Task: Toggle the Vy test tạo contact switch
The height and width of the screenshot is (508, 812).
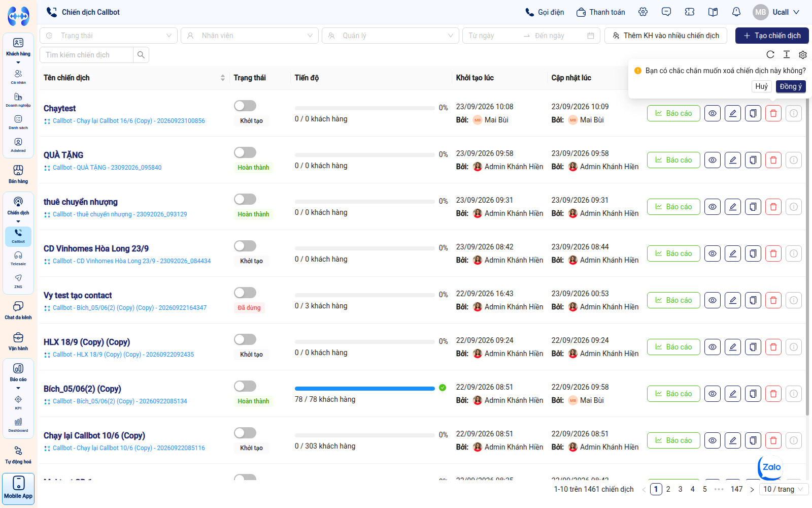Action: (245, 293)
